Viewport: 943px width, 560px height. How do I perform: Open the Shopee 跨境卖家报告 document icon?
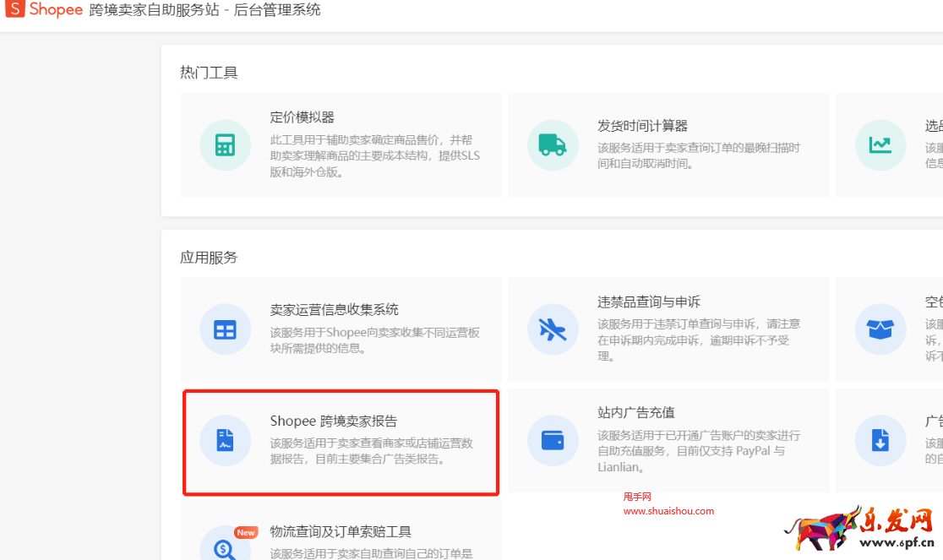[225, 441]
